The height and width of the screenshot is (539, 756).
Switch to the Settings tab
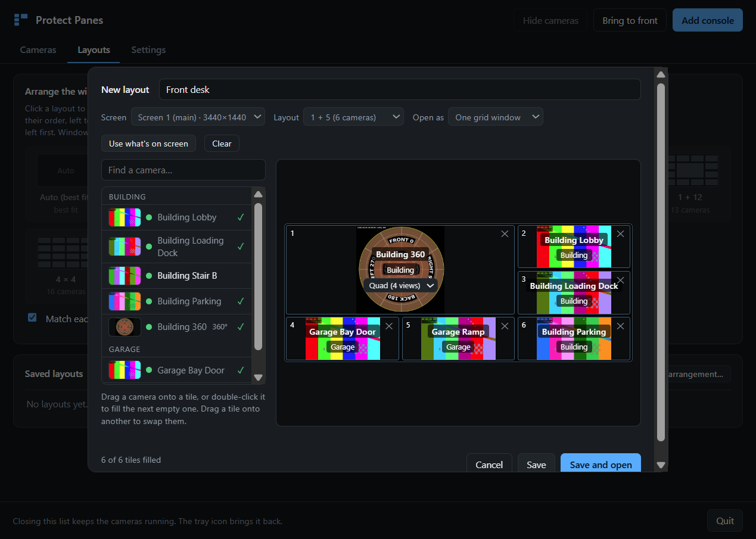(148, 50)
